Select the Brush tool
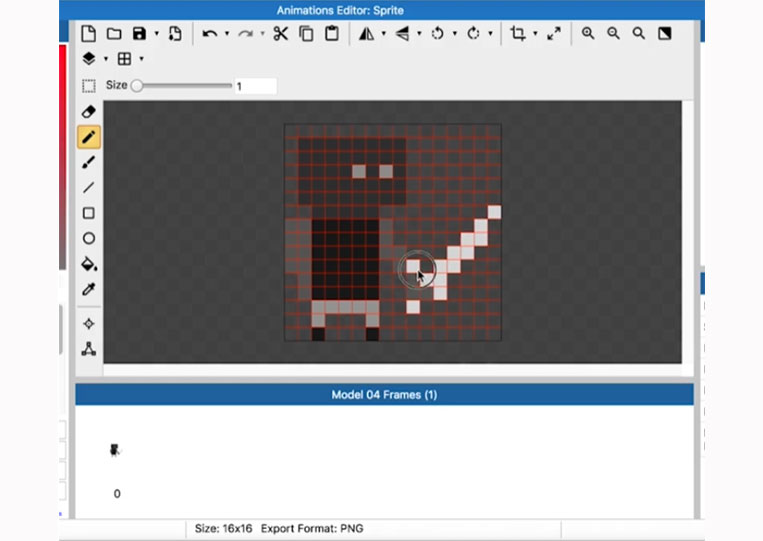 pyautogui.click(x=89, y=162)
